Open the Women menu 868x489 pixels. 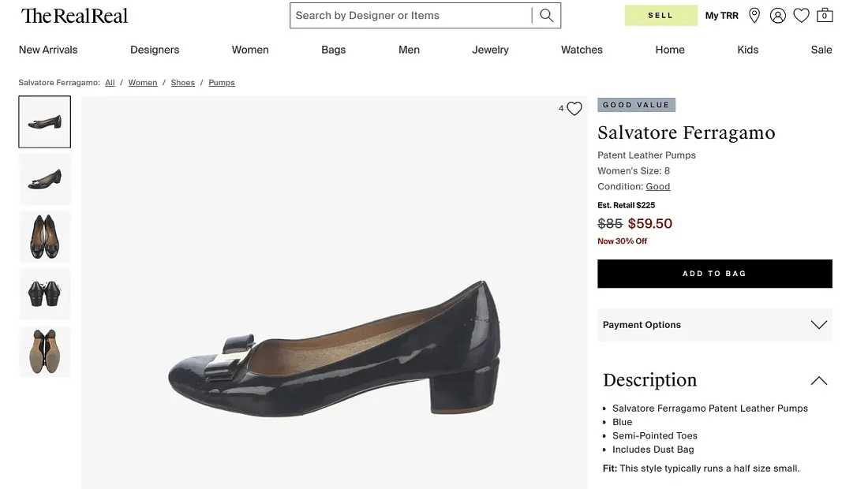point(250,50)
